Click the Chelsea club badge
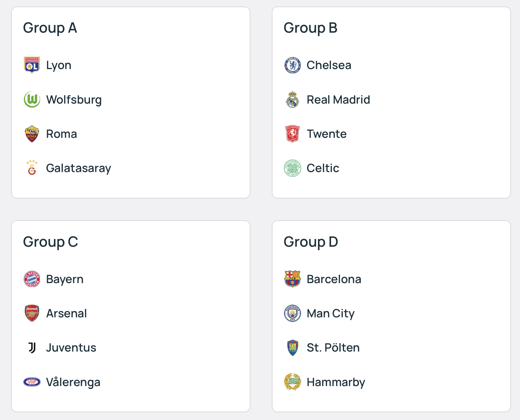 (x=292, y=65)
